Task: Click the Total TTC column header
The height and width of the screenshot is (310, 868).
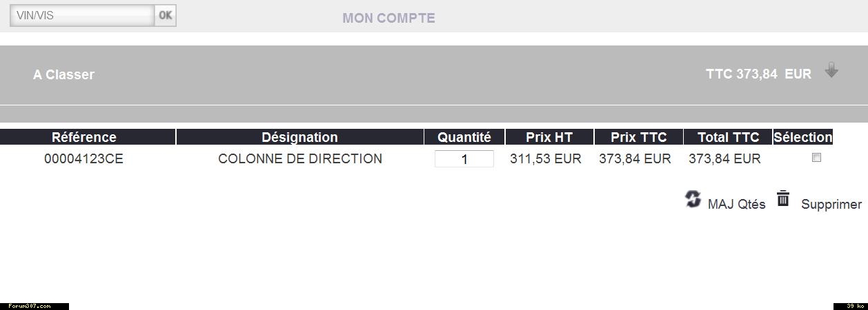Action: [x=728, y=137]
